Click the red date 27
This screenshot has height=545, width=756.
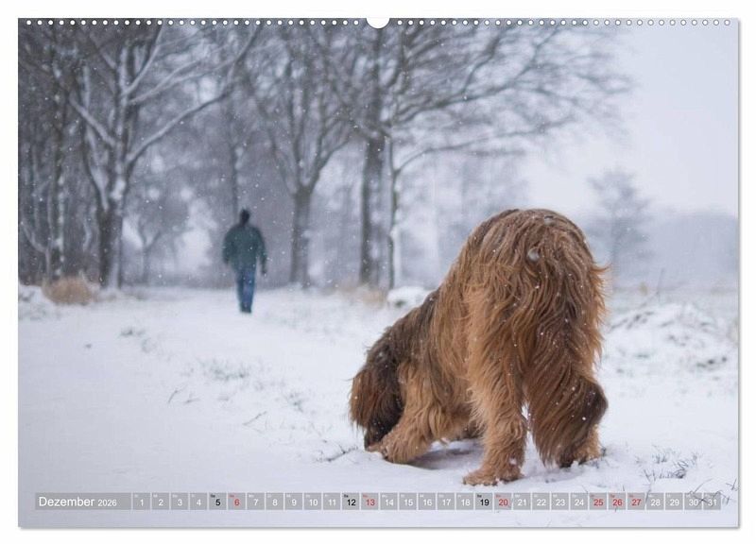pos(636,502)
